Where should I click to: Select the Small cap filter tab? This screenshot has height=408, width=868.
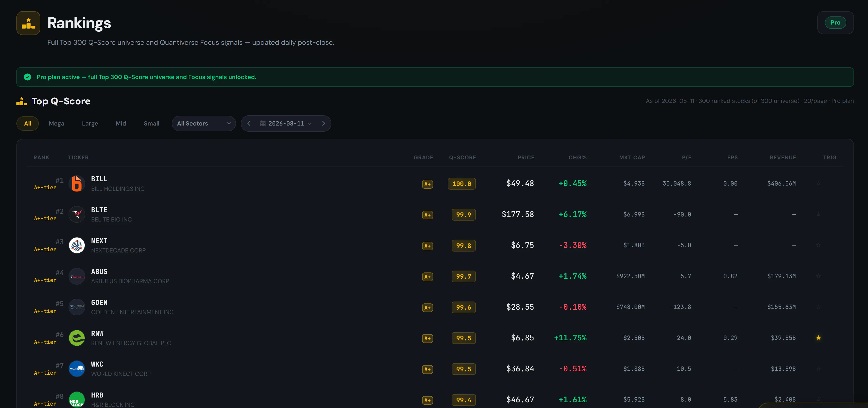pyautogui.click(x=152, y=123)
